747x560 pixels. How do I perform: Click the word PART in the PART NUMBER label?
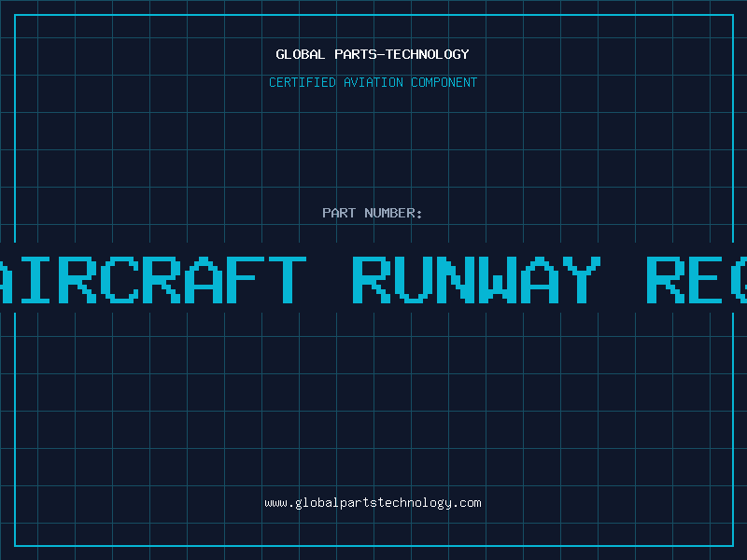[x=339, y=213]
